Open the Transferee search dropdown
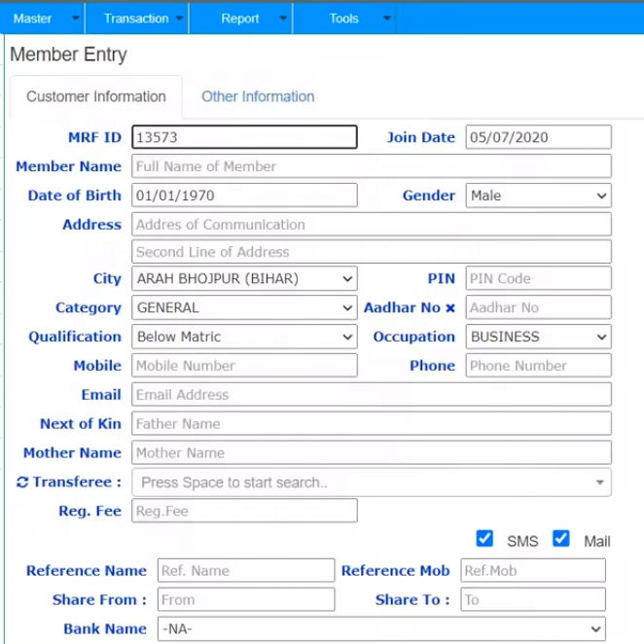 pos(372,483)
